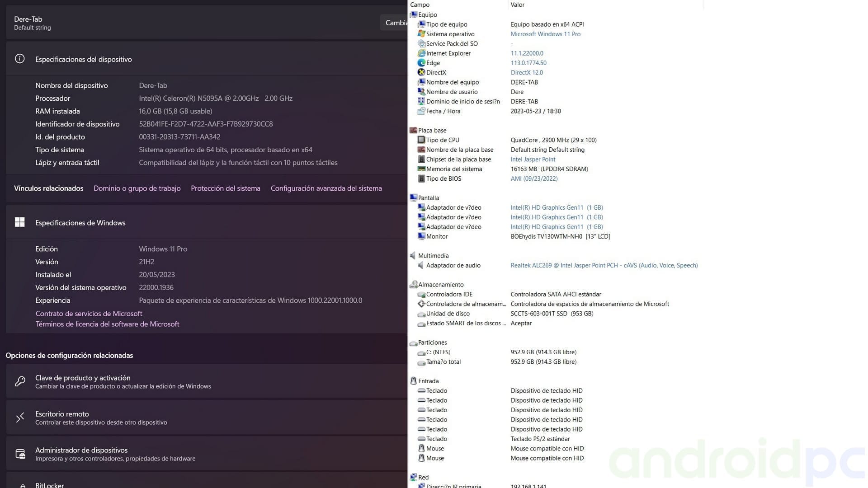Click the Valor column header
The height and width of the screenshot is (488, 868).
pyautogui.click(x=606, y=5)
